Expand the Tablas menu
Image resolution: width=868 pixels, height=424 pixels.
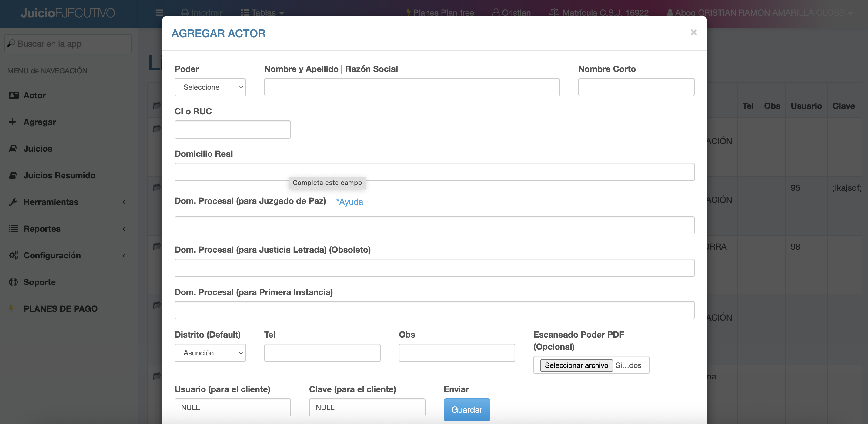pyautogui.click(x=262, y=13)
